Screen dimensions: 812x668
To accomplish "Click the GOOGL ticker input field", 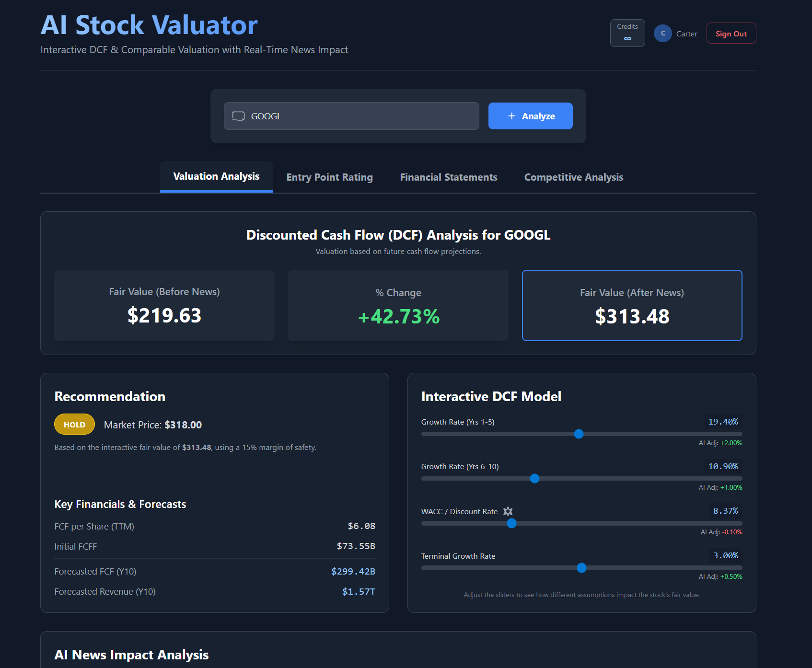I will point(351,115).
